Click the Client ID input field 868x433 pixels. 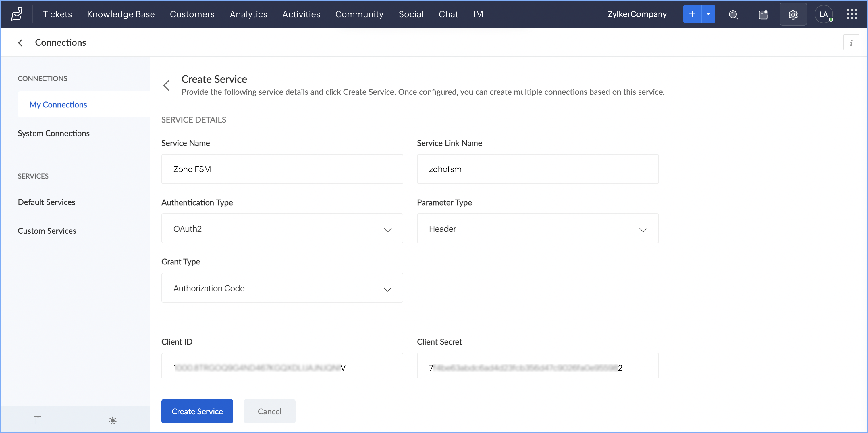tap(282, 366)
